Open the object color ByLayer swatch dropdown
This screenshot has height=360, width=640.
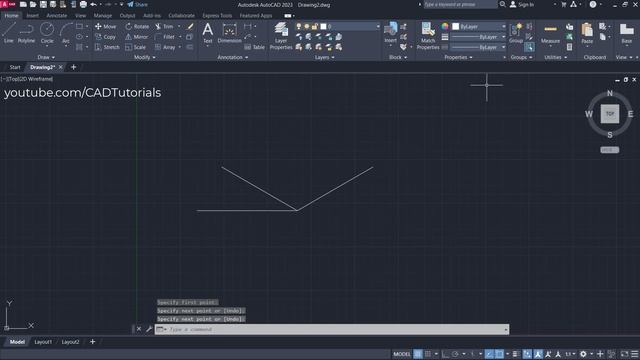(478, 26)
